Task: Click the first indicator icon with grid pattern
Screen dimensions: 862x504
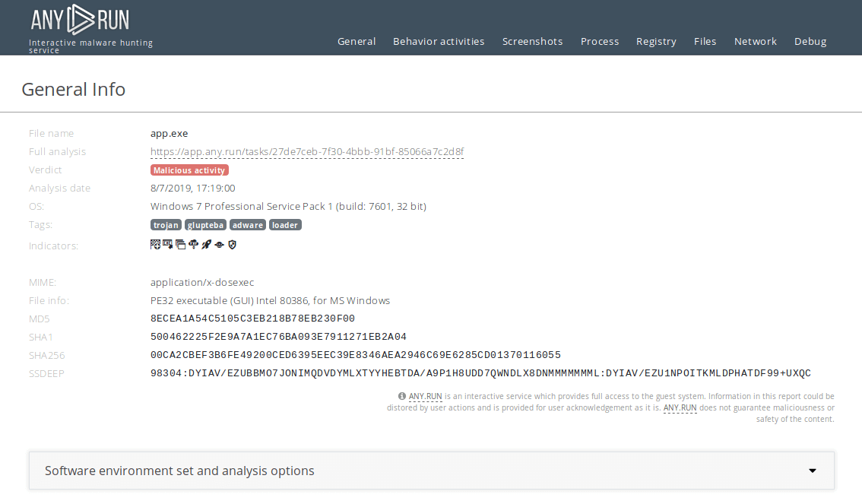Action: [x=155, y=244]
